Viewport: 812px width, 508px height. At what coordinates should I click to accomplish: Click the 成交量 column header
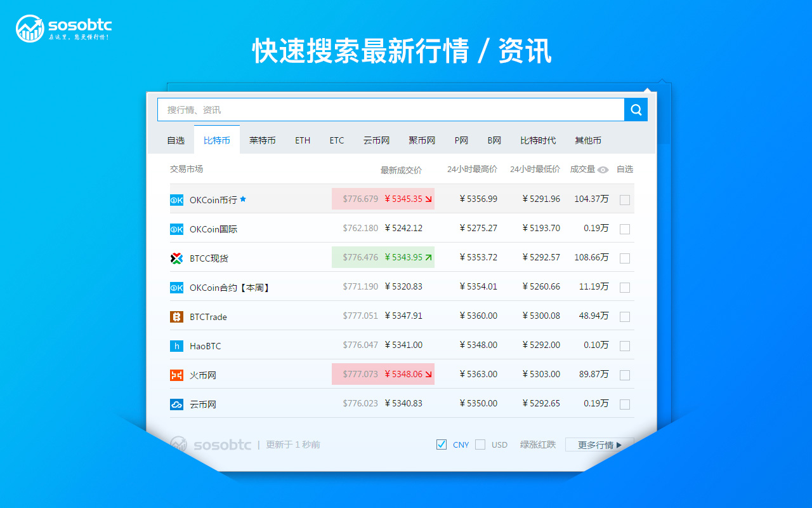582,169
